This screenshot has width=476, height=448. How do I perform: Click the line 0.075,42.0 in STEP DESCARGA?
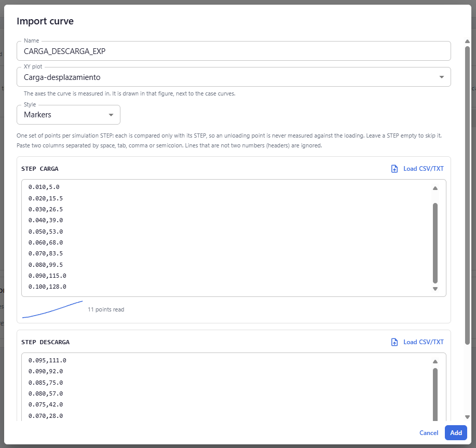tap(46, 404)
